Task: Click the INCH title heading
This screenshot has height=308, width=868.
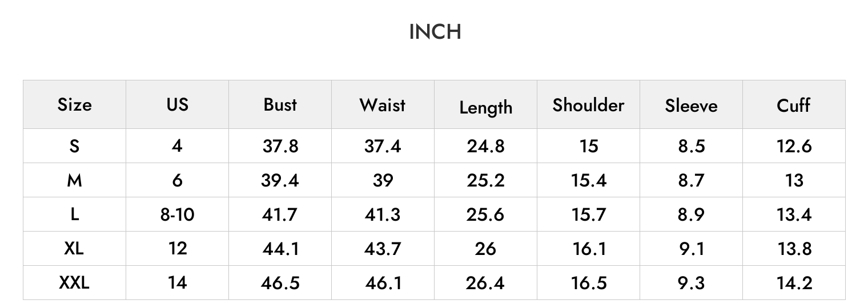Action: 435,32
